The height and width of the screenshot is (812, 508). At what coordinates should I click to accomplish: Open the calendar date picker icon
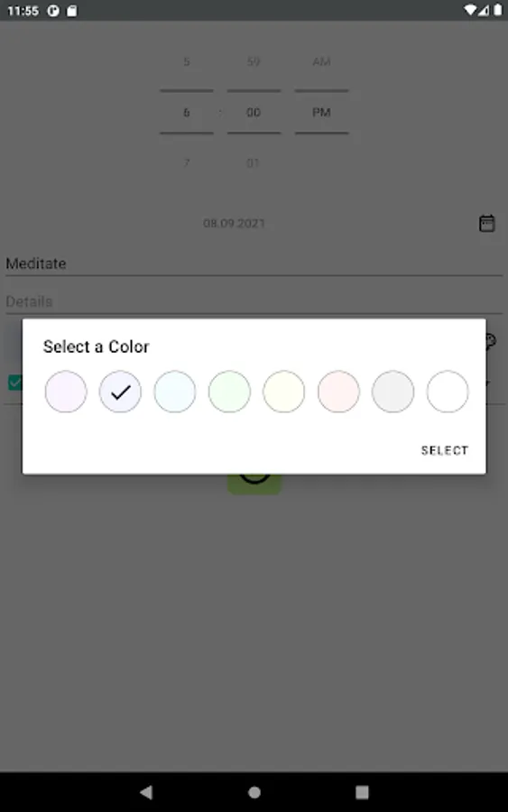click(486, 223)
